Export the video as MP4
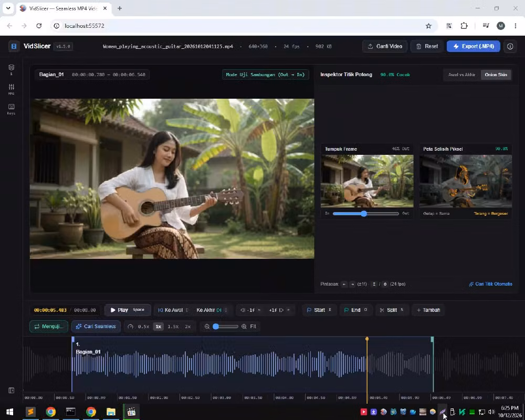Screen dimensions: 525x420 point(474,46)
